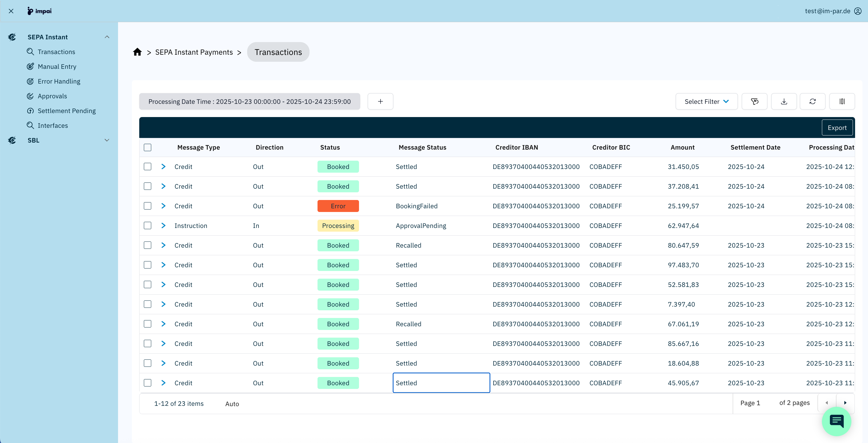The image size is (868, 443).
Task: Click the clear-filter funnel icon
Action: tap(755, 101)
